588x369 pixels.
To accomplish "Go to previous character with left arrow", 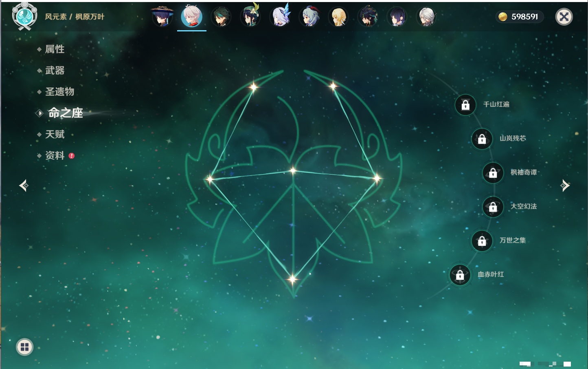I will 24,186.
